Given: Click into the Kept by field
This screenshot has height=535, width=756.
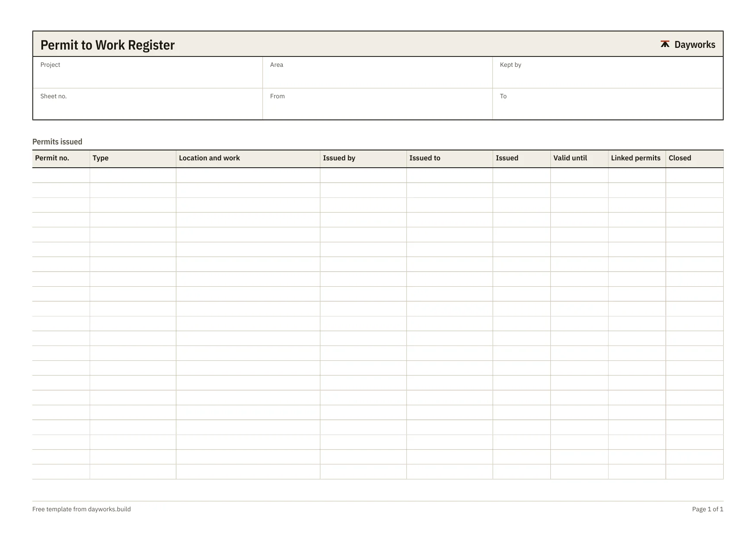Looking at the screenshot, I should point(607,72).
